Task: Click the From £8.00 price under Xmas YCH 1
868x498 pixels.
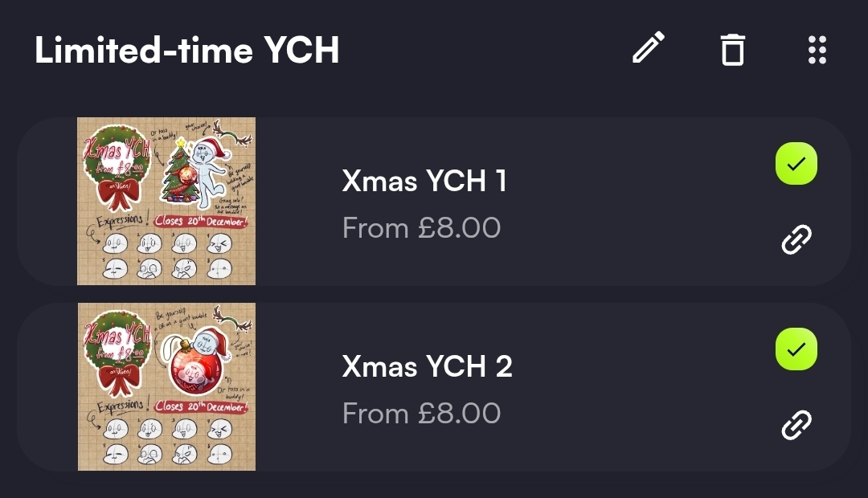Action: 421,228
